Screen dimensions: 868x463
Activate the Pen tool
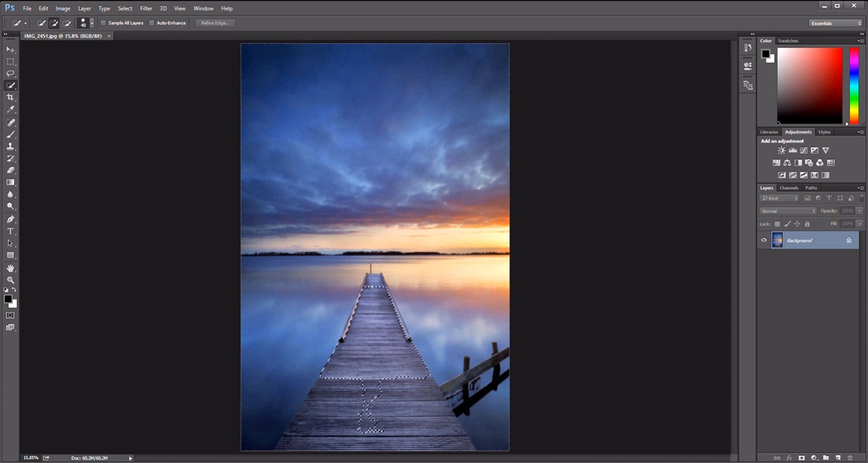pyautogui.click(x=10, y=219)
